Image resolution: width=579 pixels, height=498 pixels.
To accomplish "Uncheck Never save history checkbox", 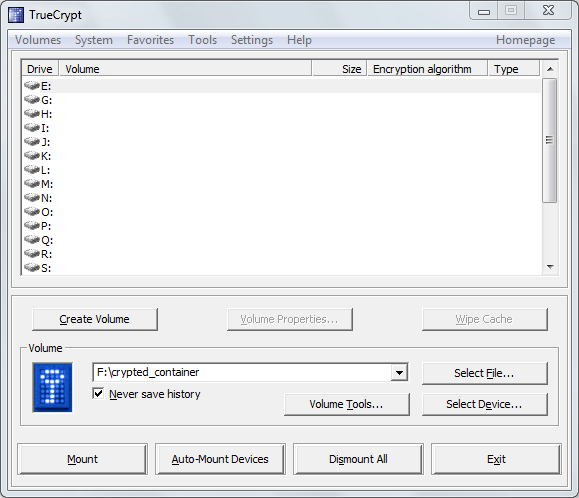I will click(x=98, y=394).
